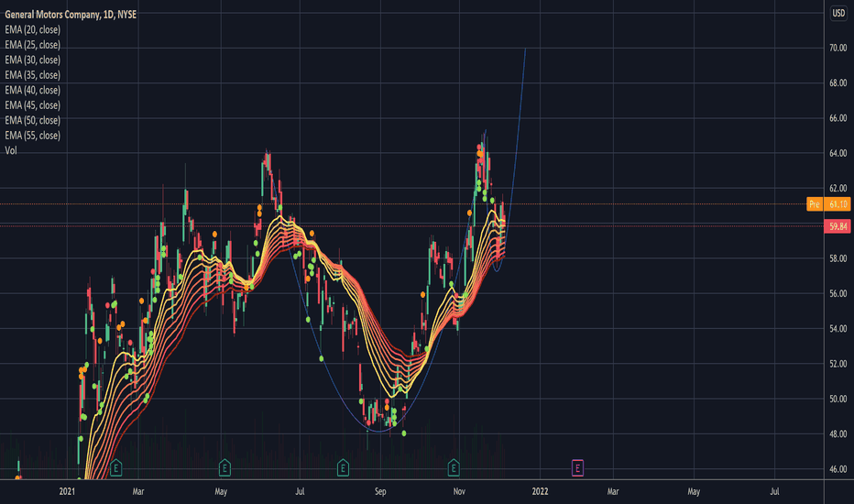Screen dimensions: 854x504
Task: Select the EMA (30, close) indicator legend
Action: 33,60
